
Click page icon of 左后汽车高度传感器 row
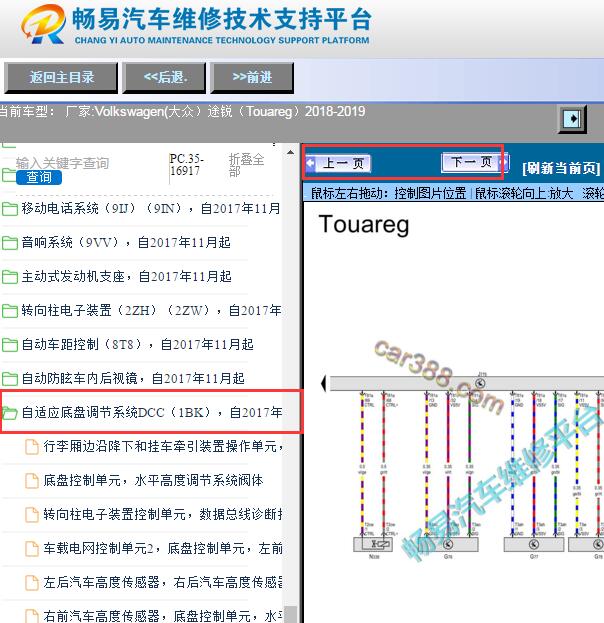[32, 583]
